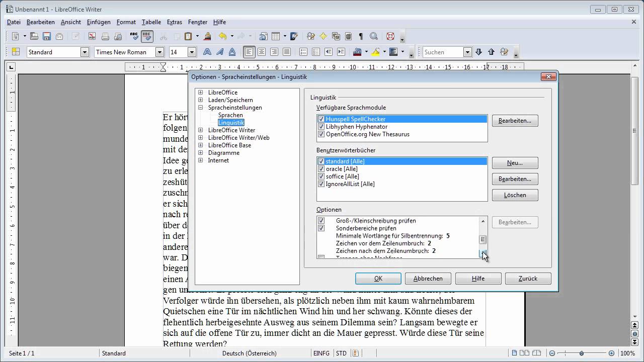Expand the Diagramme tree node
Viewport: 644px width, 362px height.
tap(201, 153)
